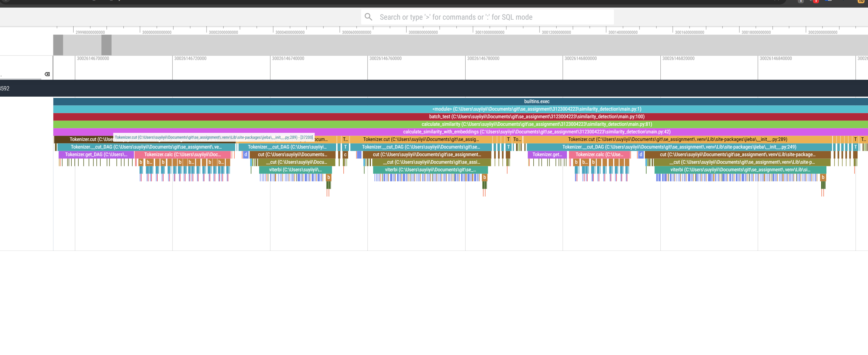Image resolution: width=868 pixels, height=355 pixels.
Task: Select the red batch_test slice
Action: (x=536, y=117)
